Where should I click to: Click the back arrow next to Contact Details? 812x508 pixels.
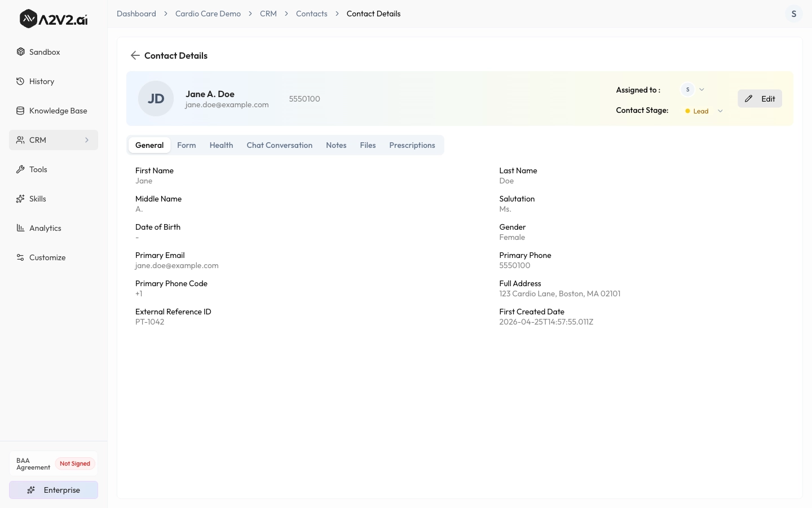[135, 55]
